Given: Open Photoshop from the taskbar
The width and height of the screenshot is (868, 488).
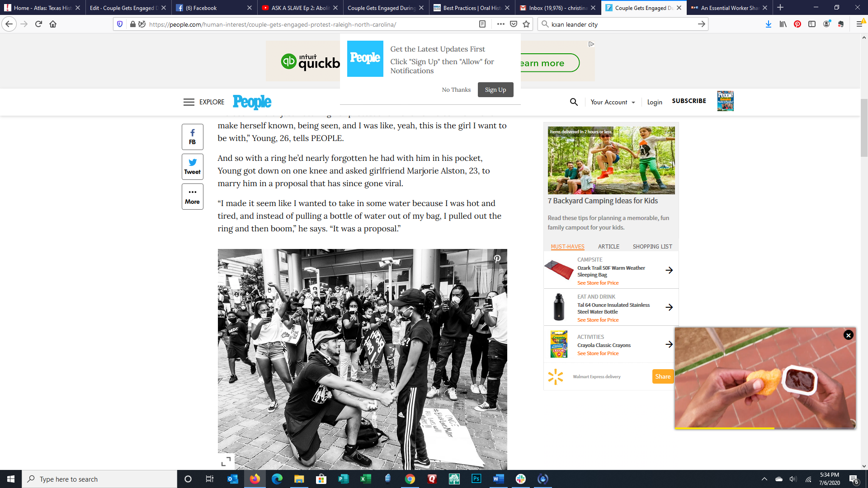Looking at the screenshot, I should [476, 479].
